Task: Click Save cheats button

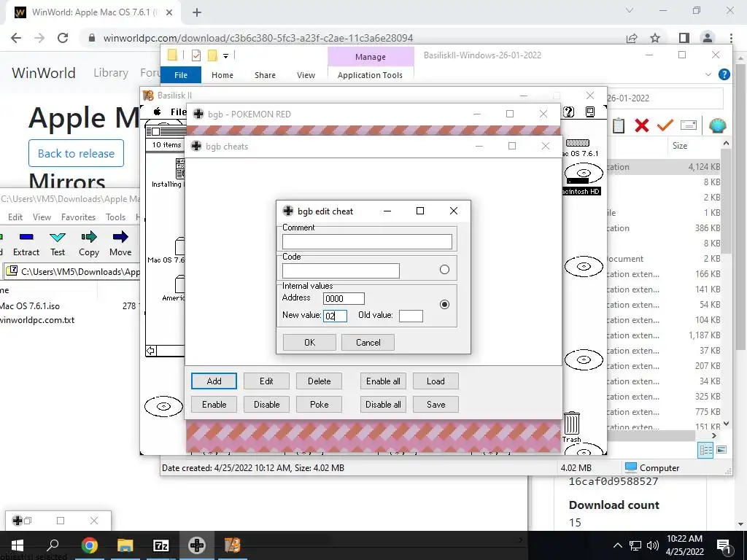Action: (x=436, y=404)
